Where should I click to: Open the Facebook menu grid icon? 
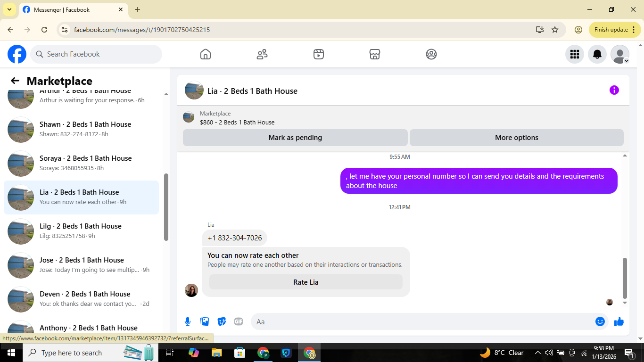tap(575, 54)
